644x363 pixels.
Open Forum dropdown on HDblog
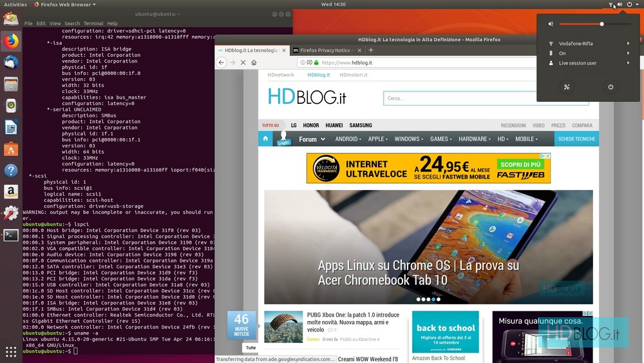312,139
